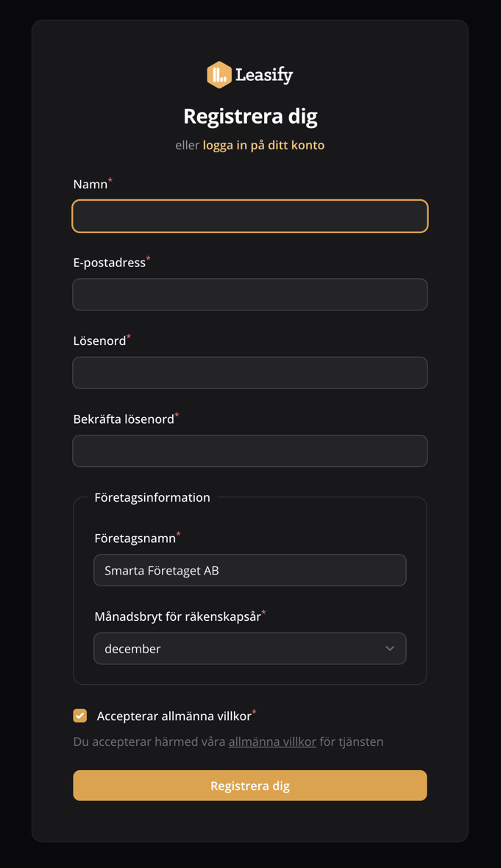
Task: Click the Företagsinformation section label
Action: [x=154, y=497]
